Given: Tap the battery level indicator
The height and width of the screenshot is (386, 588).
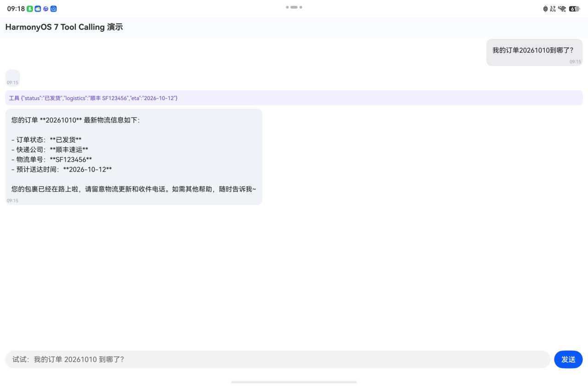Looking at the screenshot, I should click(574, 9).
